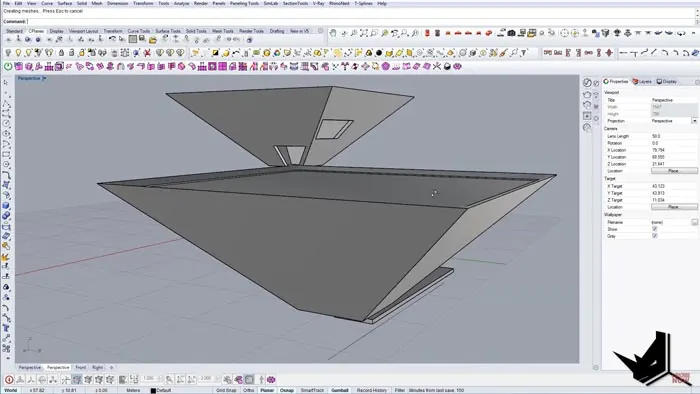The width and height of the screenshot is (700, 394).
Task: Open the Paneling Tools menu
Action: tap(244, 4)
